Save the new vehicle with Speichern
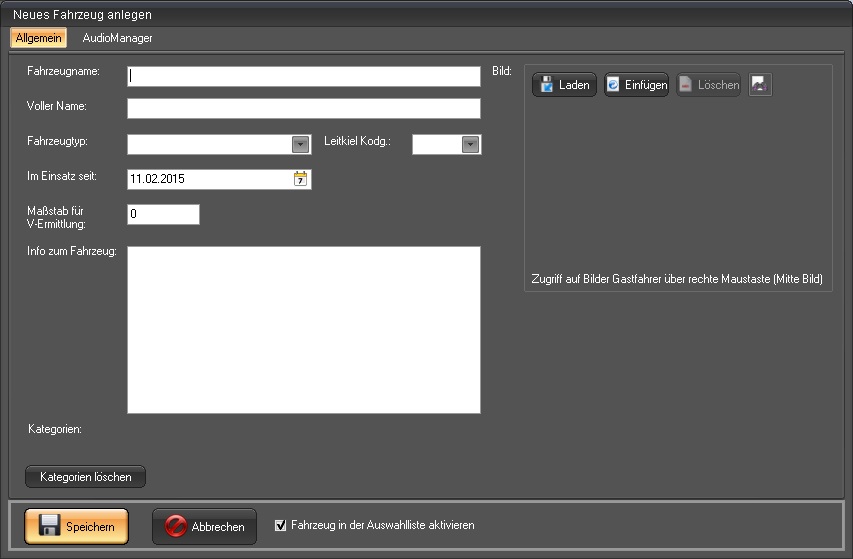Viewport: 853px width, 559px height. pyautogui.click(x=76, y=526)
